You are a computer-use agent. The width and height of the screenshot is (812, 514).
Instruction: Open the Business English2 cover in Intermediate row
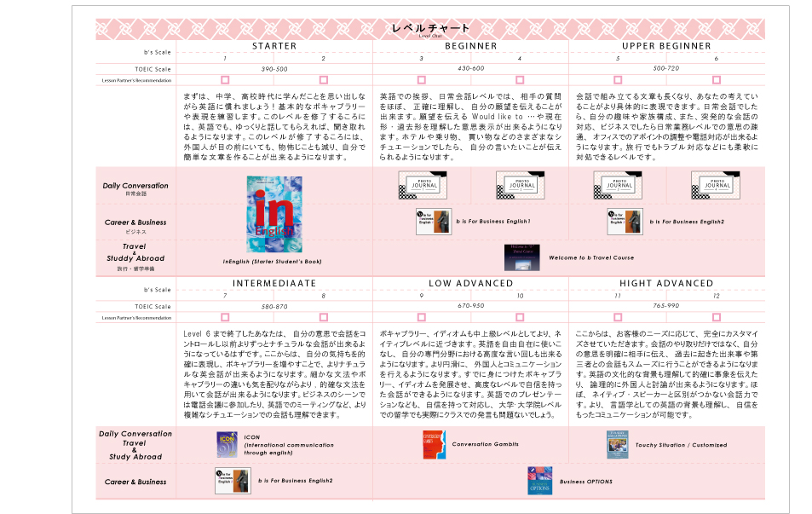pyautogui.click(x=233, y=480)
